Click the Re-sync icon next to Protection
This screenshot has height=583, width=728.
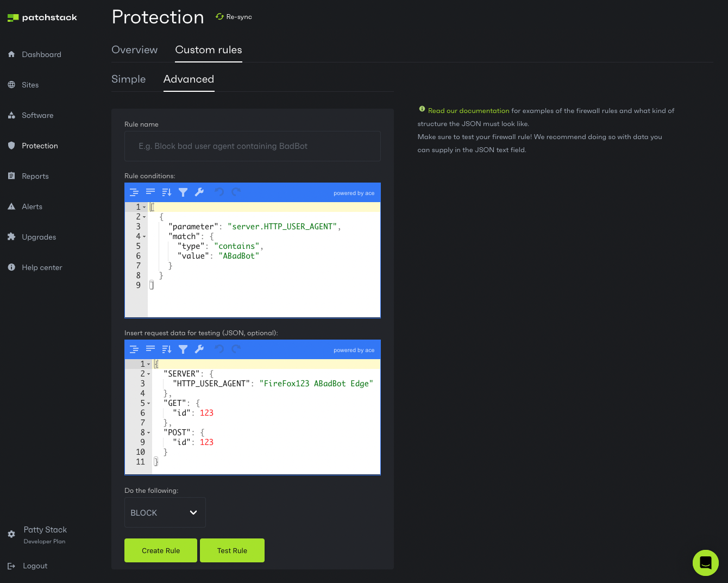(x=219, y=17)
